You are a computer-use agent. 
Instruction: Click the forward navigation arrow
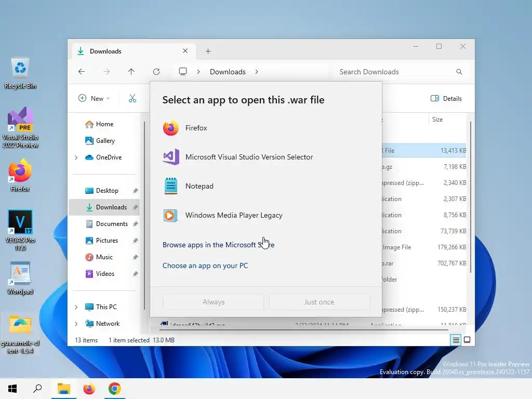coord(107,72)
